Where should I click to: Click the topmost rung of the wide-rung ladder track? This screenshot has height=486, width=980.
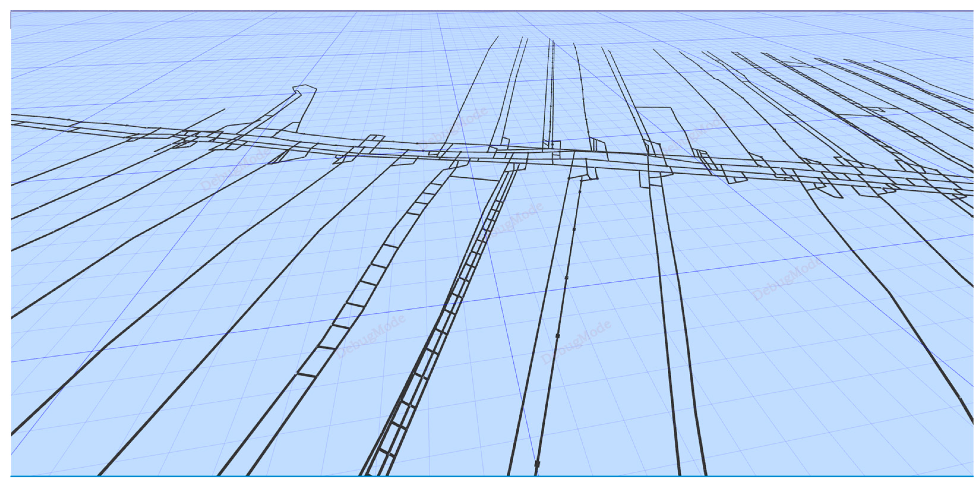(437, 184)
